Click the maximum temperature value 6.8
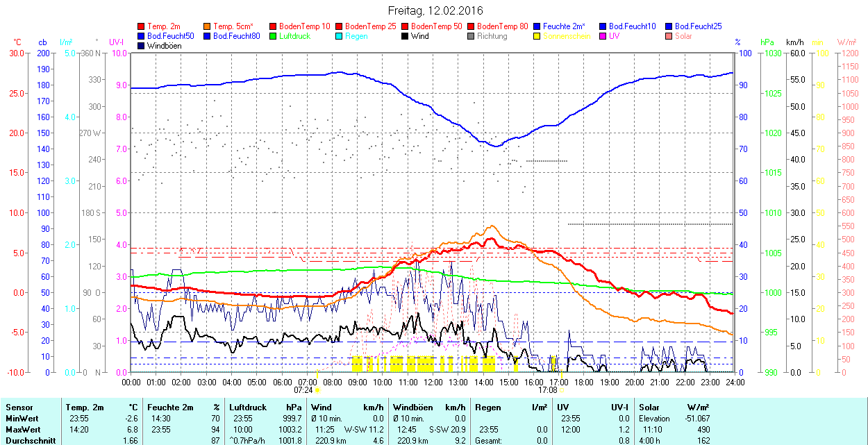 (x=133, y=430)
